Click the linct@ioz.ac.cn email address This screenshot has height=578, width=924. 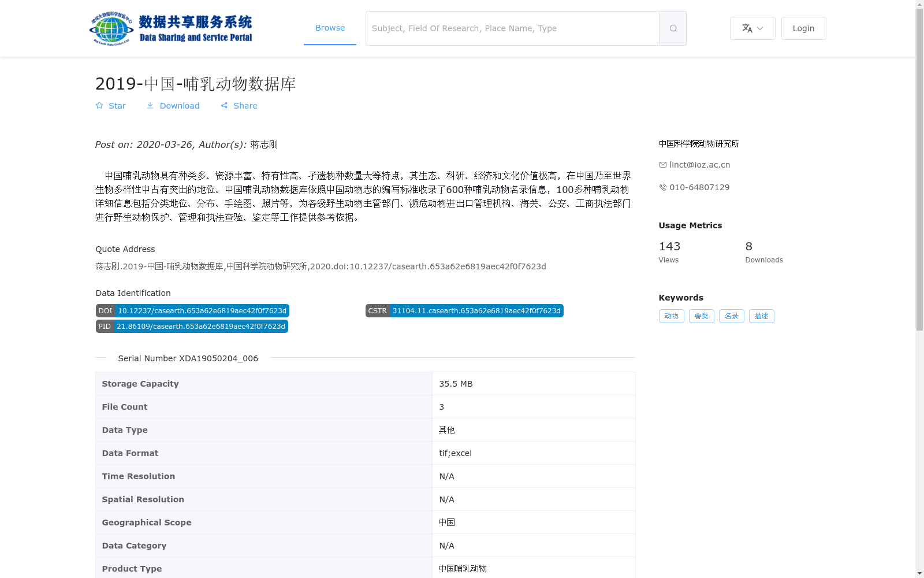(699, 165)
